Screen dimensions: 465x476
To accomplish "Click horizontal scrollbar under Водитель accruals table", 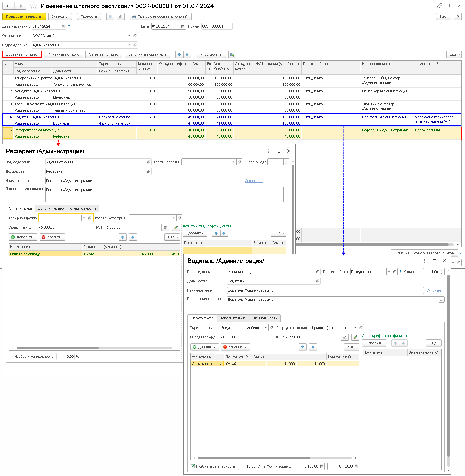I will coord(275,458).
